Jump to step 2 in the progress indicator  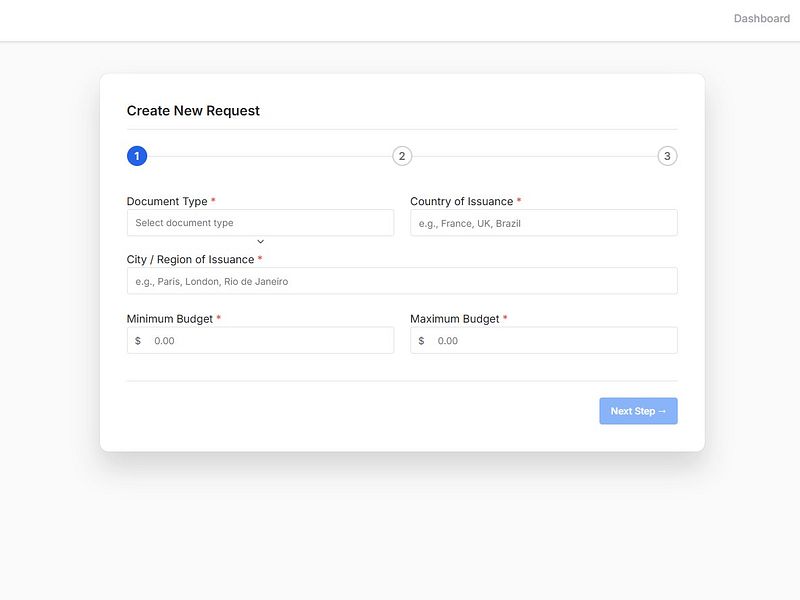point(402,156)
